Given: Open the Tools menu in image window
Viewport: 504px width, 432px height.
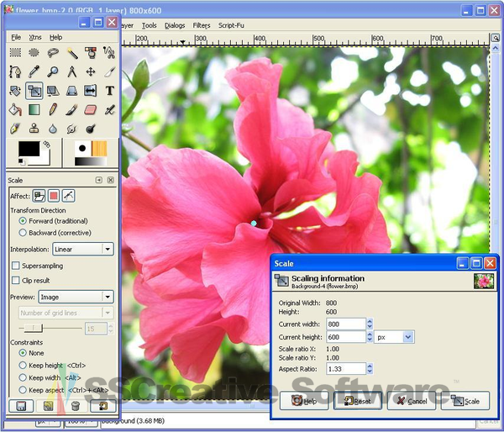Looking at the screenshot, I should (x=150, y=25).
